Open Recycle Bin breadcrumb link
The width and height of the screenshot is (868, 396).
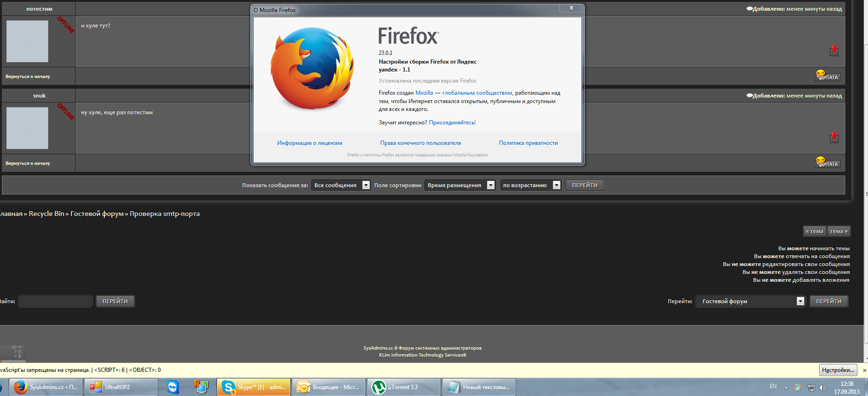click(46, 214)
